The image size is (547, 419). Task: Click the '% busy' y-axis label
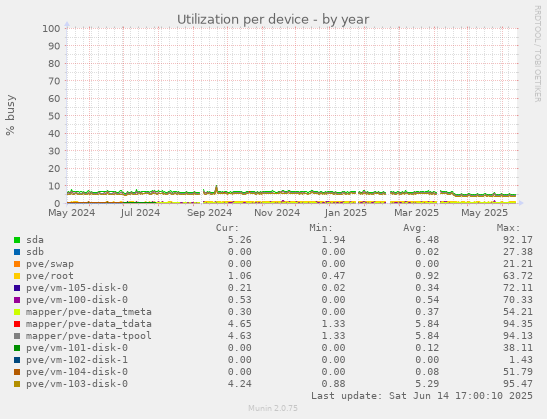(x=10, y=115)
